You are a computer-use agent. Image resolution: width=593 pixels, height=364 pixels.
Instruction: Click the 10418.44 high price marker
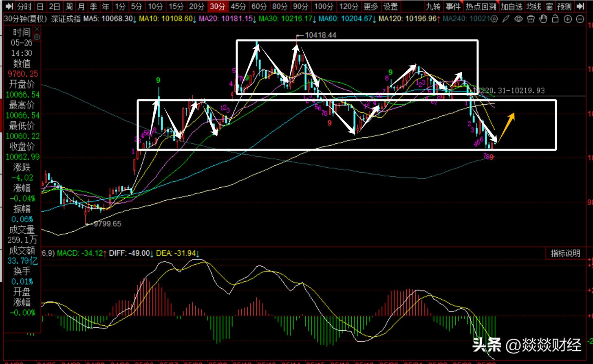click(x=320, y=35)
